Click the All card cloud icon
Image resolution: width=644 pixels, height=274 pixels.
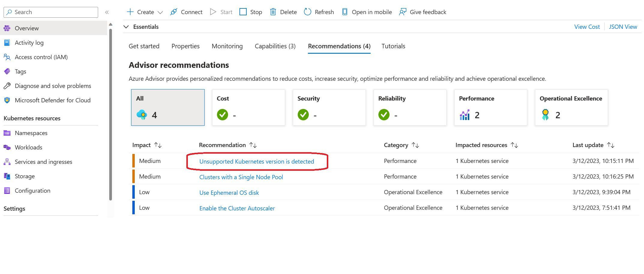pos(142,115)
